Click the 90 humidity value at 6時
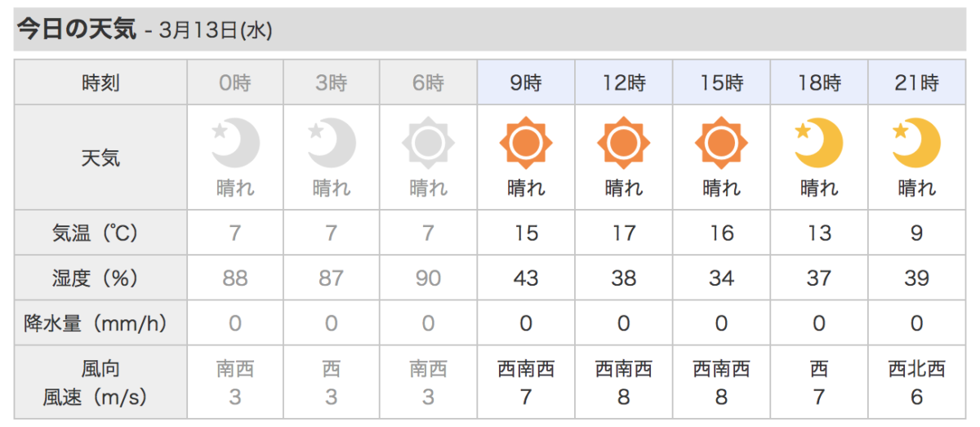Screen dimensions: 980x427 point(428,278)
